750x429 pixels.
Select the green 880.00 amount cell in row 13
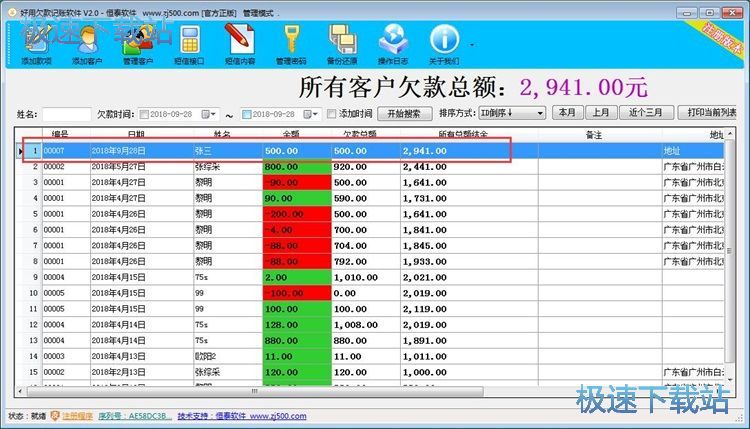(x=297, y=341)
